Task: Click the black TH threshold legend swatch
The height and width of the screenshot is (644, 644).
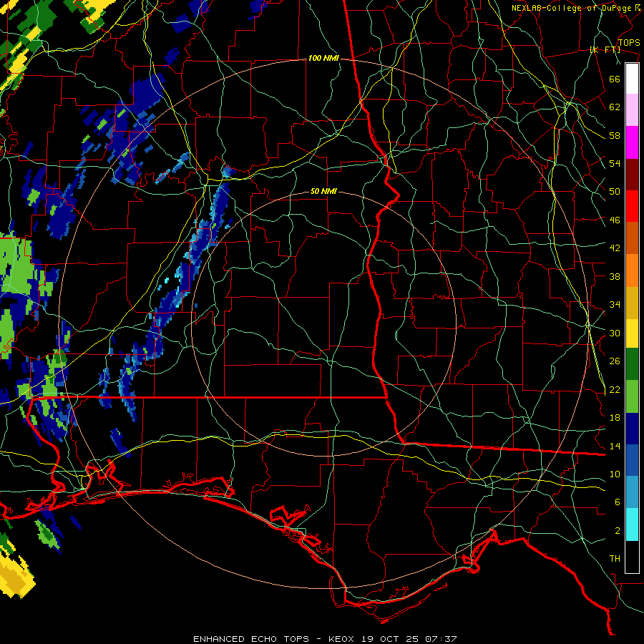Action: [632, 557]
